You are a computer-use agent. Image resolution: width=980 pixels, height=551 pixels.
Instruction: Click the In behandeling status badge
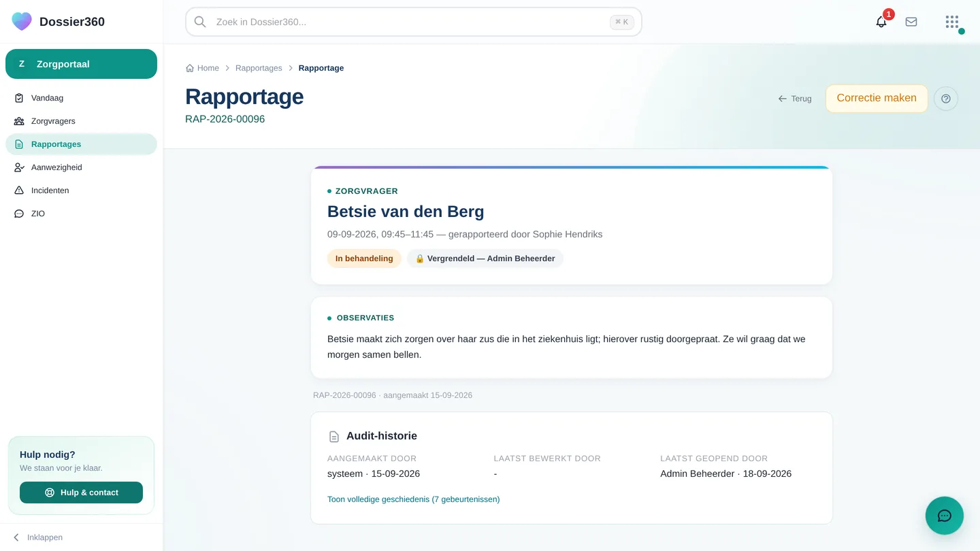pos(364,258)
